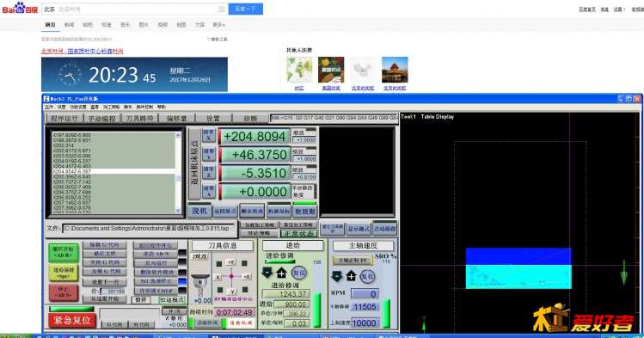Toggle spindle 主轴正转 F5 button
644x338 pixels.
pos(352,261)
